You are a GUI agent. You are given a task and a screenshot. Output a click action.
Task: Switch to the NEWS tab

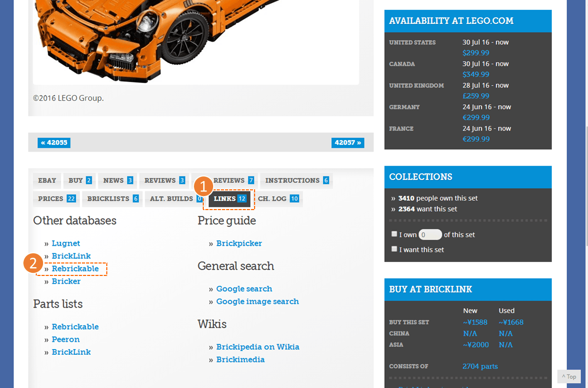click(118, 181)
